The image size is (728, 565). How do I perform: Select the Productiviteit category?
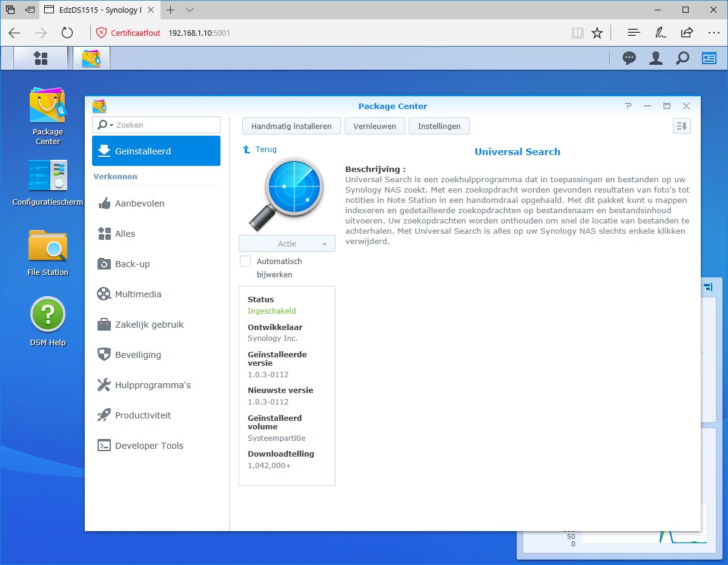tap(156, 415)
